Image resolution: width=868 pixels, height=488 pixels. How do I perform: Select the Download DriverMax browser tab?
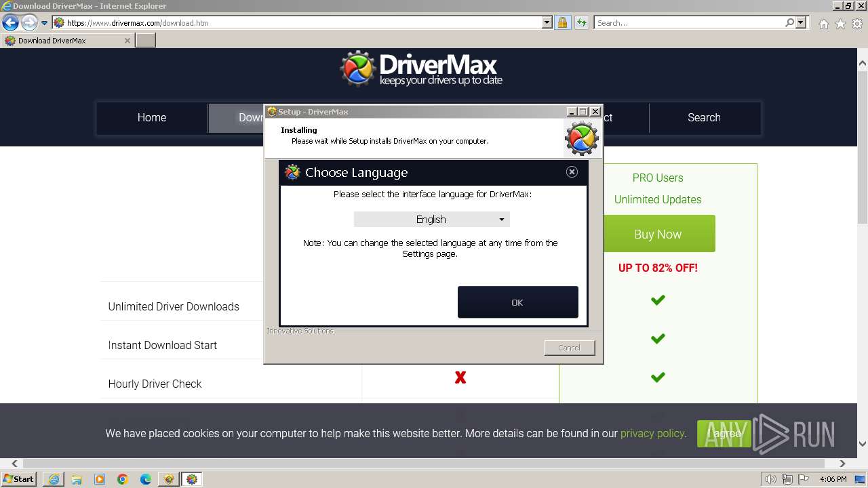click(67, 40)
